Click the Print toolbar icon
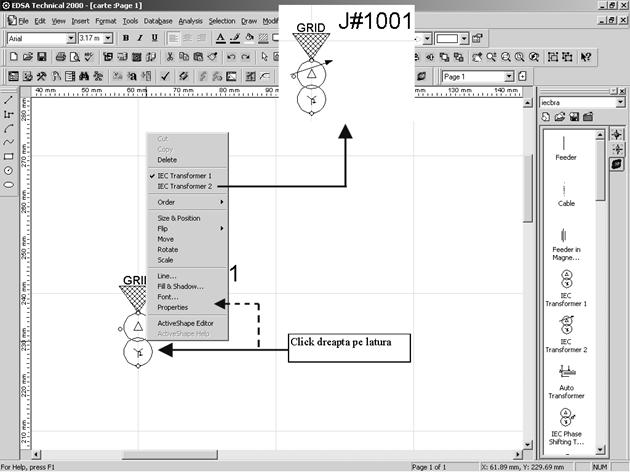The image size is (630, 472). click(59, 57)
